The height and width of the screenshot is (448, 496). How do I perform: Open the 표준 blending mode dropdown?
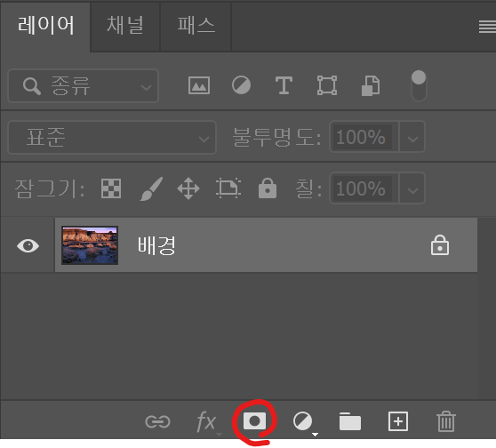pos(112,137)
